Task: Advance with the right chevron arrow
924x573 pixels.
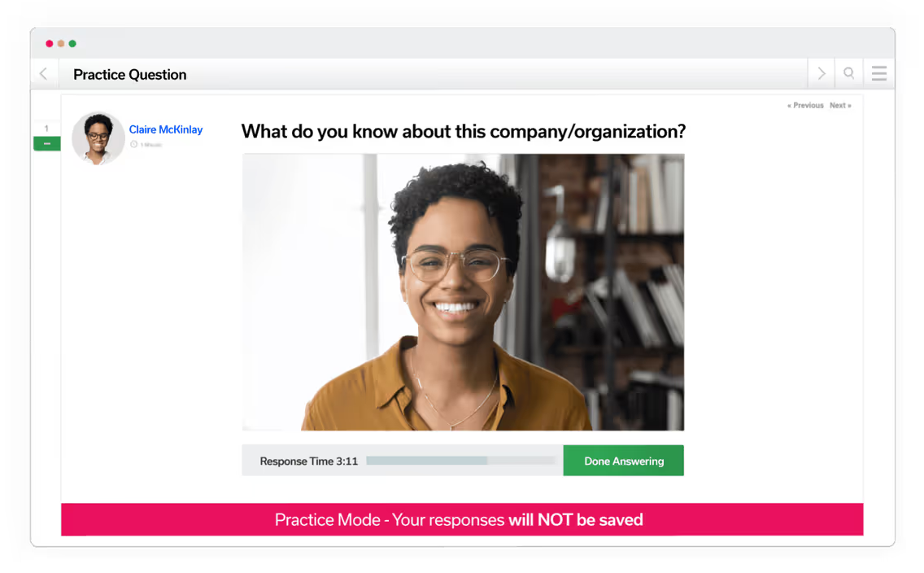Action: [x=822, y=74]
